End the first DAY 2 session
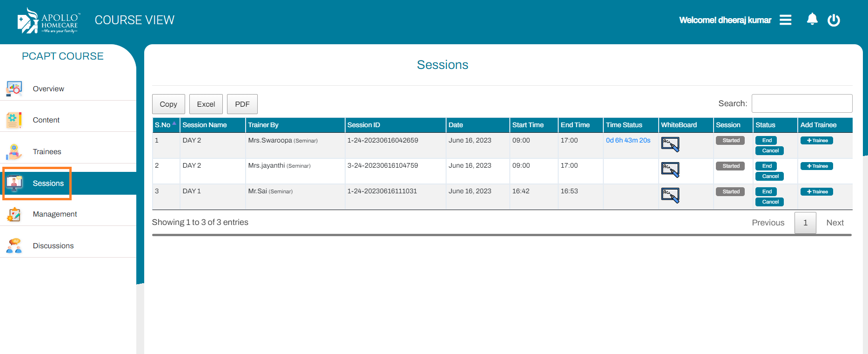The height and width of the screenshot is (354, 868). coord(766,141)
